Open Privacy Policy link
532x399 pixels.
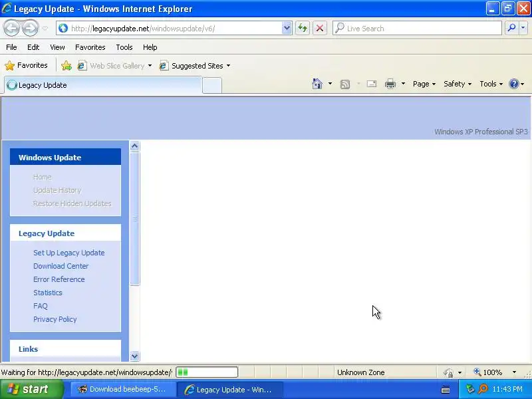(x=55, y=319)
